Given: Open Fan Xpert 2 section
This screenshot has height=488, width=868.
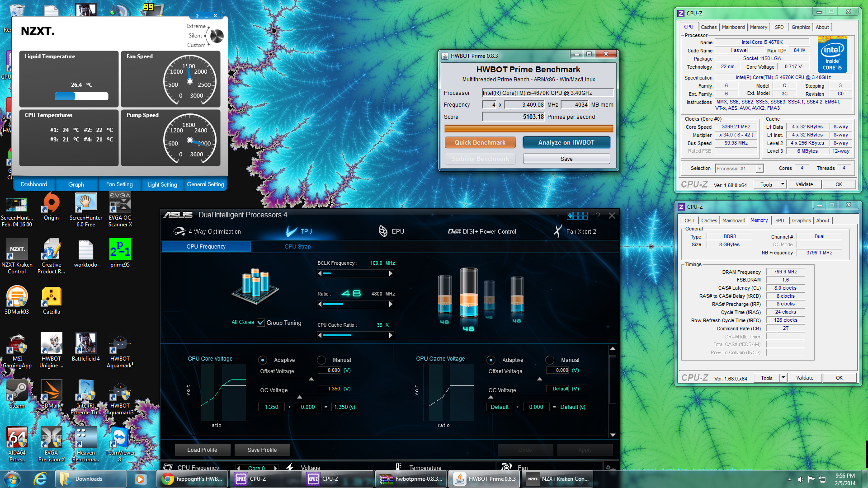Looking at the screenshot, I should pyautogui.click(x=575, y=231).
